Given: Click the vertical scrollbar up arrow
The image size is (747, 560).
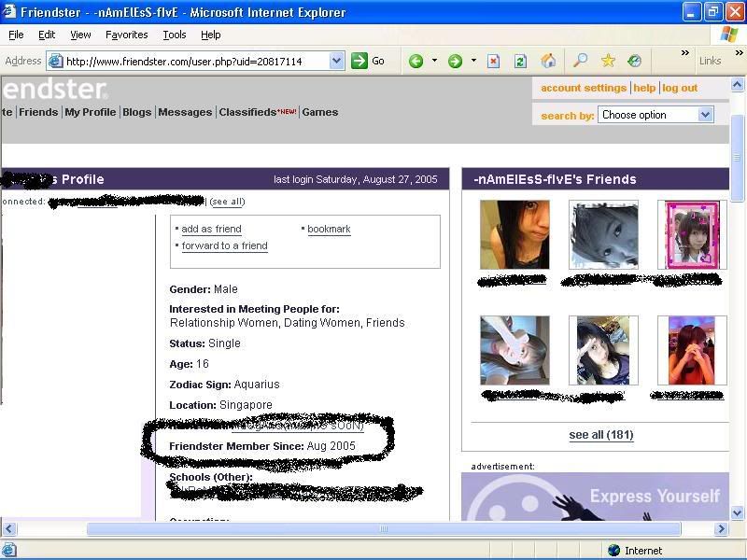Looking at the screenshot, I should point(737,85).
